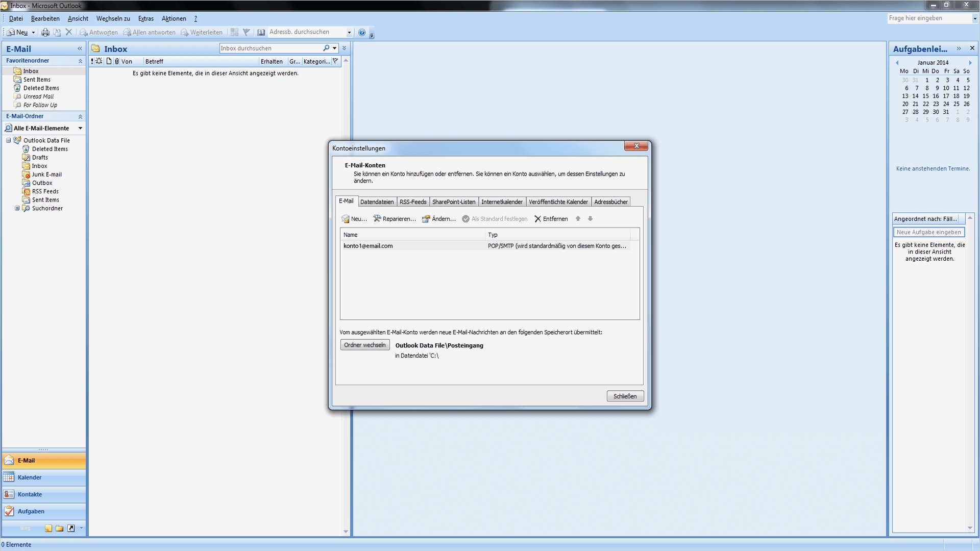Switch to the Datendateien tab
980x551 pixels.
377,202
